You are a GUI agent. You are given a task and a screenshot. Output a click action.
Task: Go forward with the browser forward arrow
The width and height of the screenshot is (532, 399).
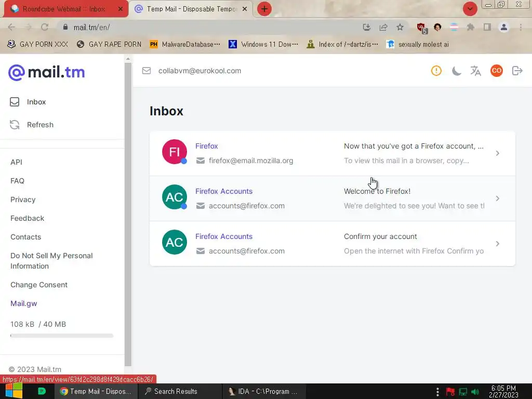tap(28, 27)
